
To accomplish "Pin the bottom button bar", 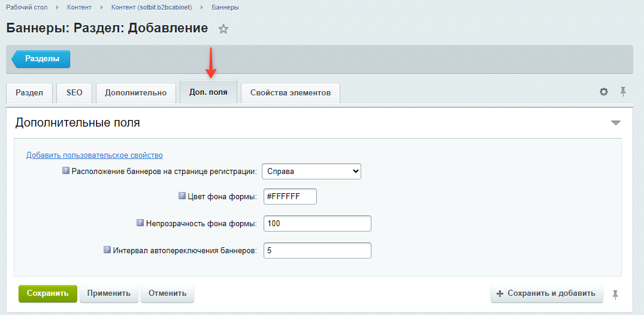I will pos(615,294).
